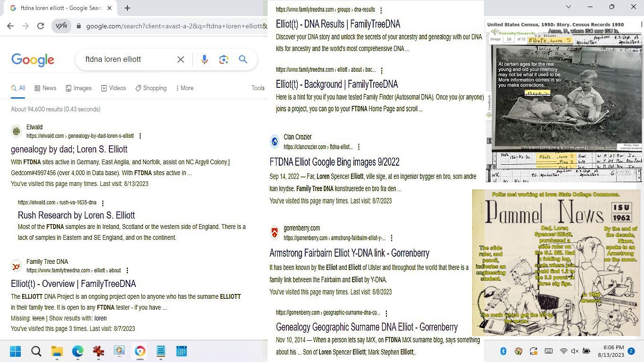Click the blue magnifier search button

pos(243,59)
